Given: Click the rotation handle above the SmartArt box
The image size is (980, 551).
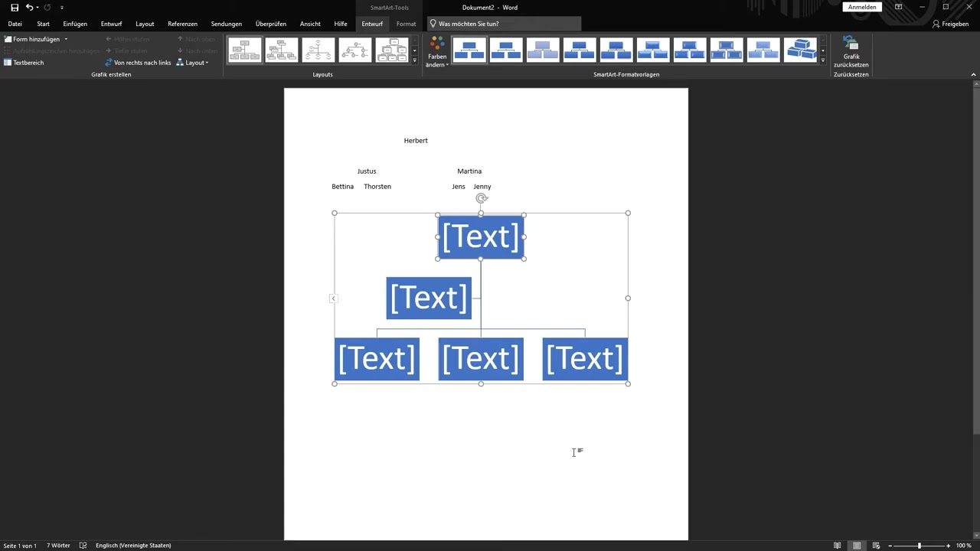Looking at the screenshot, I should pos(482,198).
